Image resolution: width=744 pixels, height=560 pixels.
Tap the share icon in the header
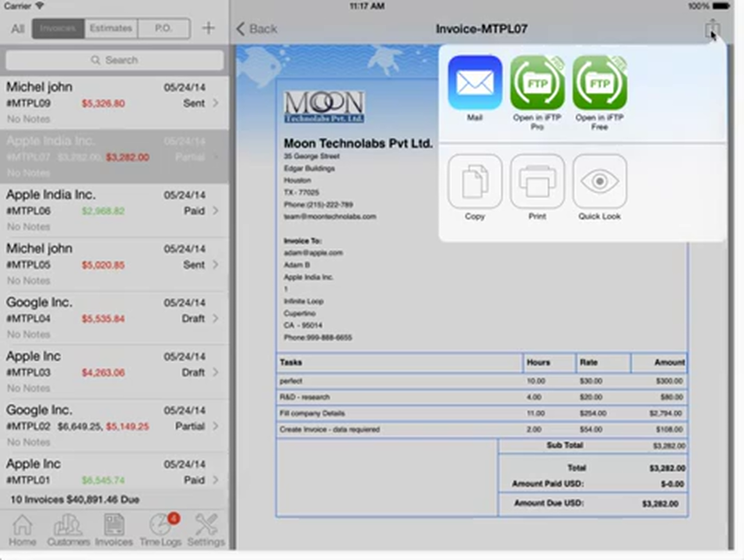[x=712, y=28]
